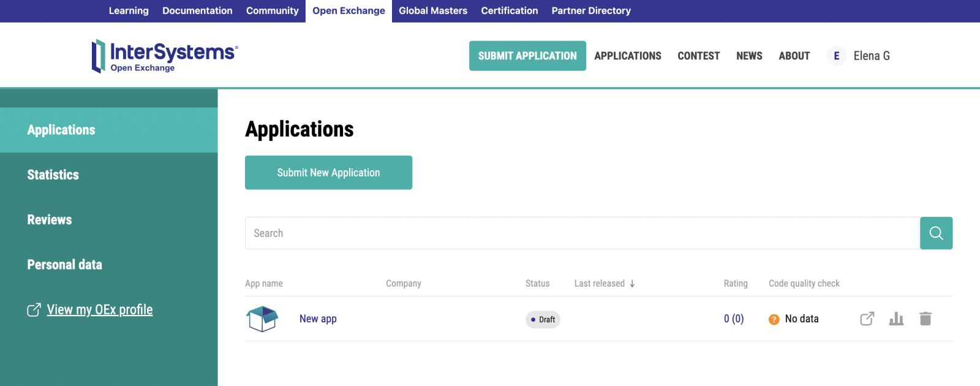Click the Draft status badge
Image resolution: width=980 pixels, height=386 pixels.
543,319
